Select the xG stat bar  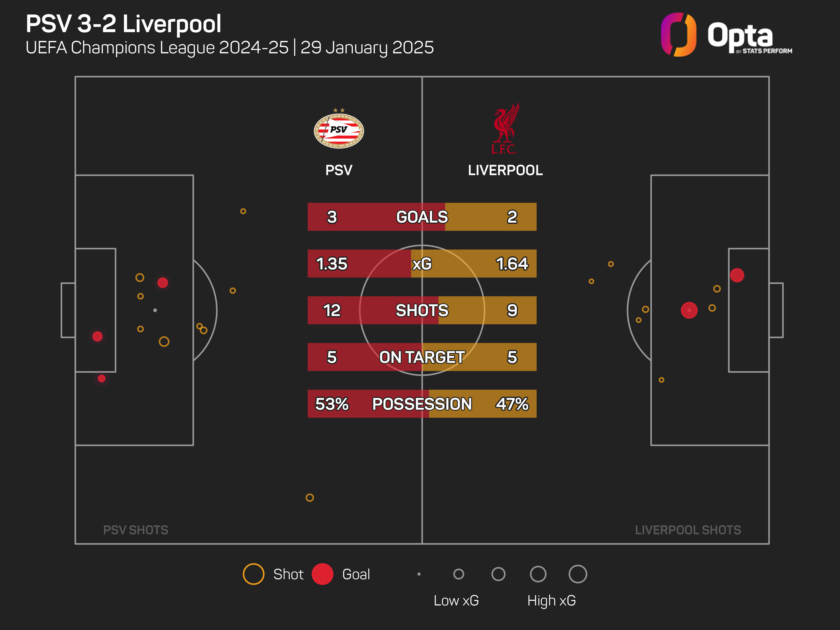pyautogui.click(x=422, y=264)
